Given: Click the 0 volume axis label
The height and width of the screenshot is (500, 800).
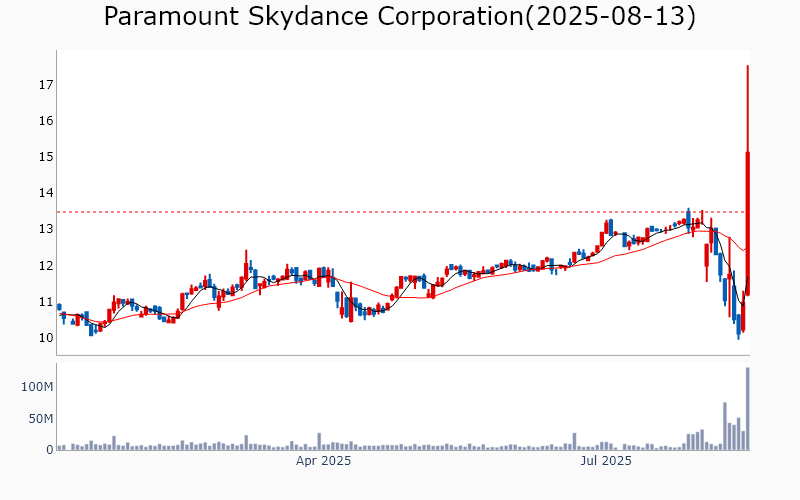Looking at the screenshot, I should [x=48, y=450].
